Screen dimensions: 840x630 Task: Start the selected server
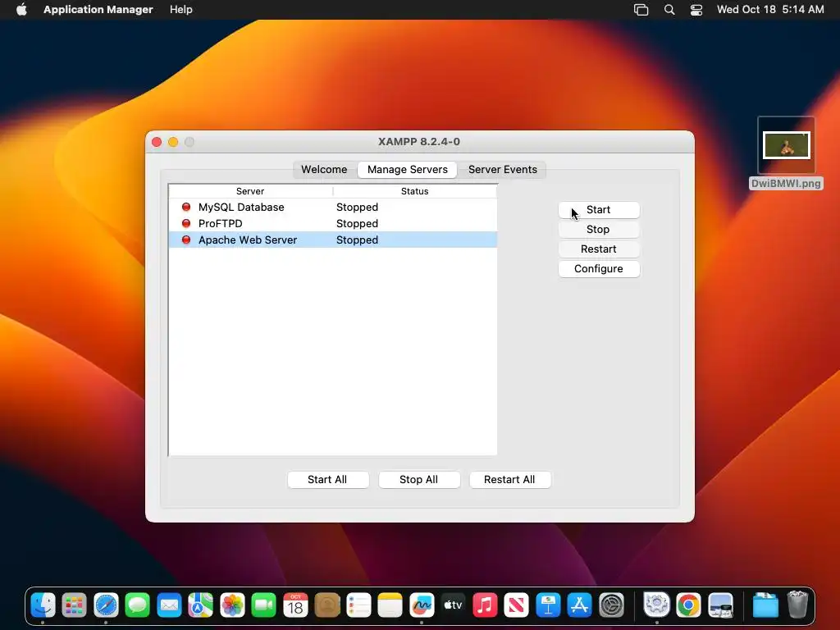[599, 209]
